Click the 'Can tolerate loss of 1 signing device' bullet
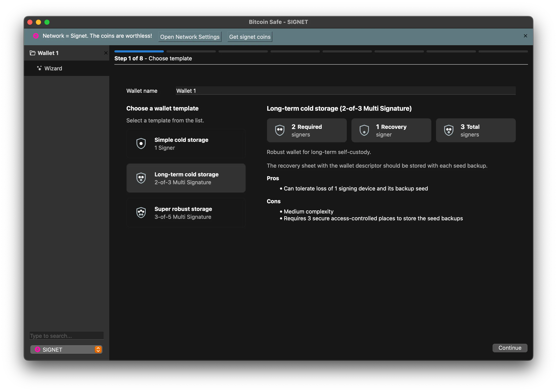 [x=356, y=188]
